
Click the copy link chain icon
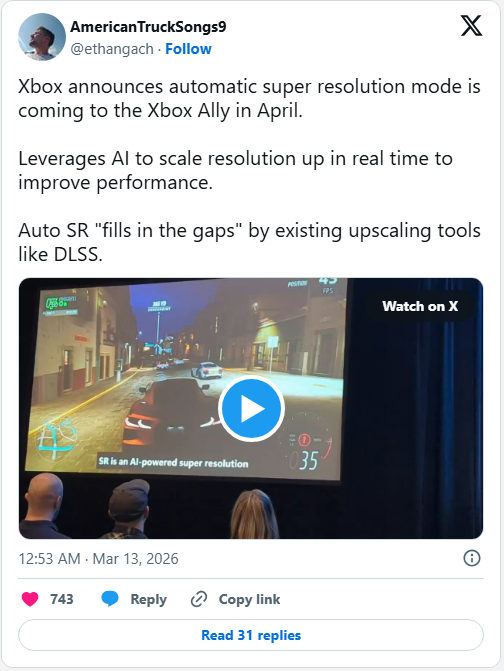pos(199,599)
